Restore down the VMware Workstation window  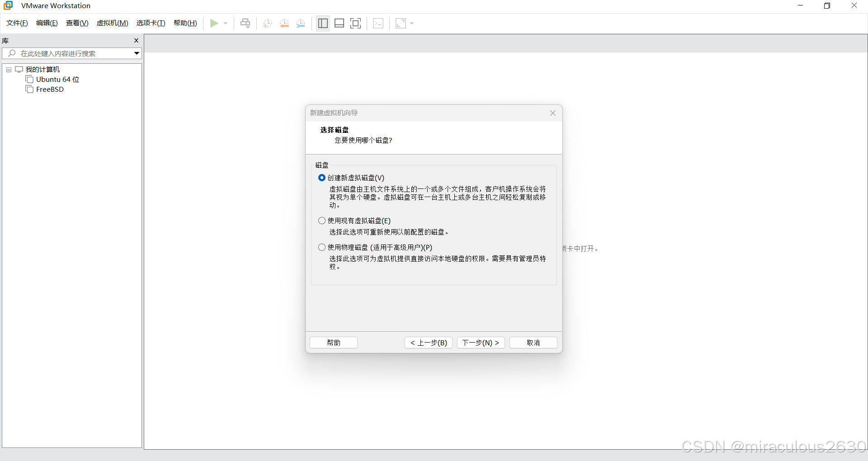pos(827,5)
